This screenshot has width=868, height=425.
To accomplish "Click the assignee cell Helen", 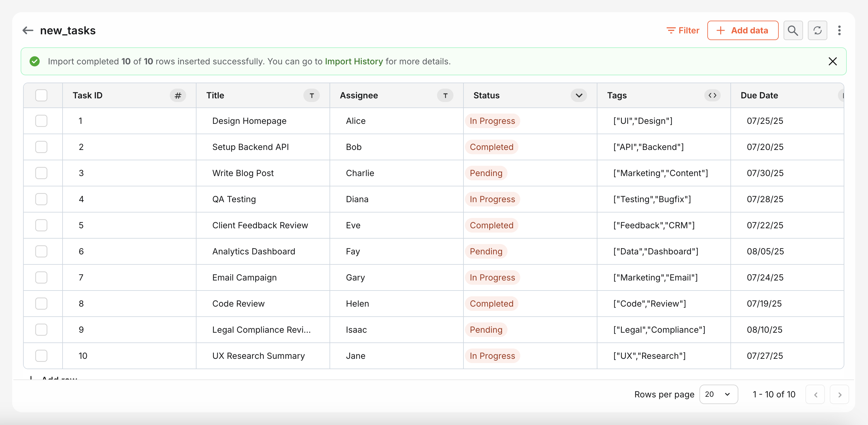I will tap(397, 304).
